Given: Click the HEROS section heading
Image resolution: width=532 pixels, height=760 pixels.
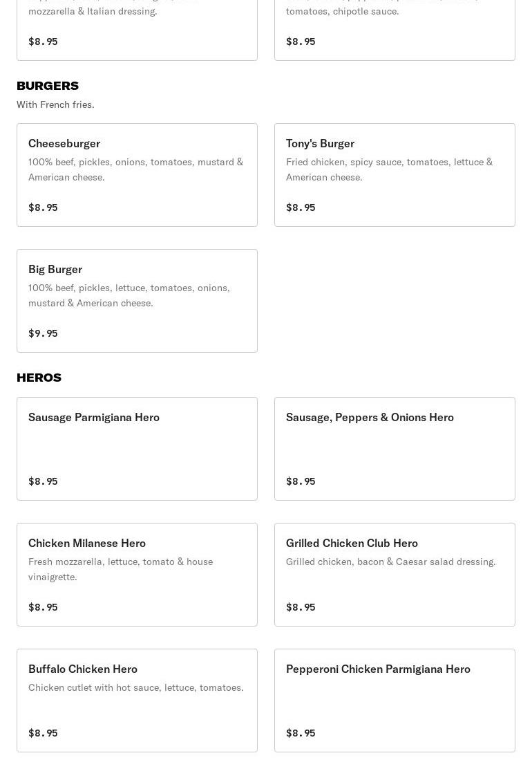Looking at the screenshot, I should (x=39, y=378).
